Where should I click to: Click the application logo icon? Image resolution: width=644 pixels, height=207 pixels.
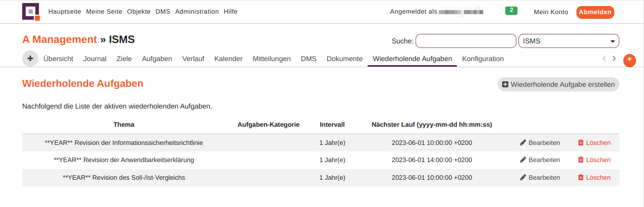click(31, 12)
